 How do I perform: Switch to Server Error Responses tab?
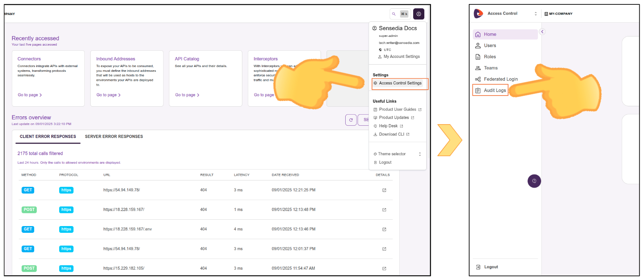114,136
